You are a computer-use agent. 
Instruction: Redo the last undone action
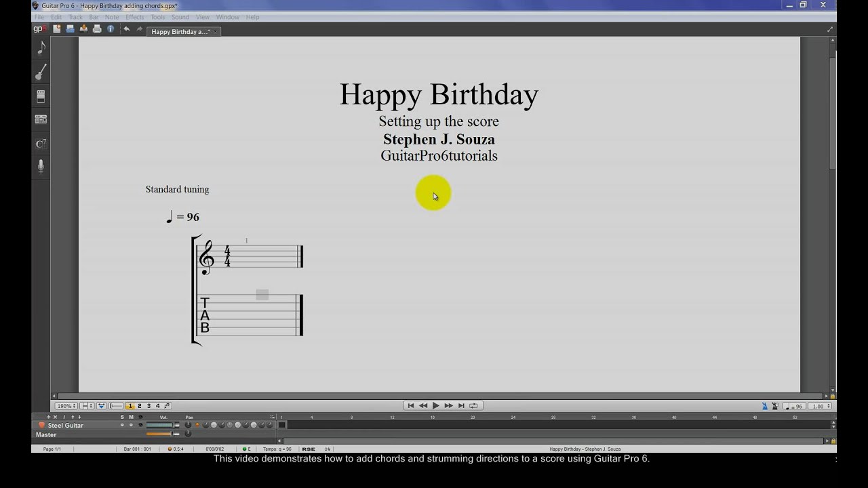click(140, 28)
